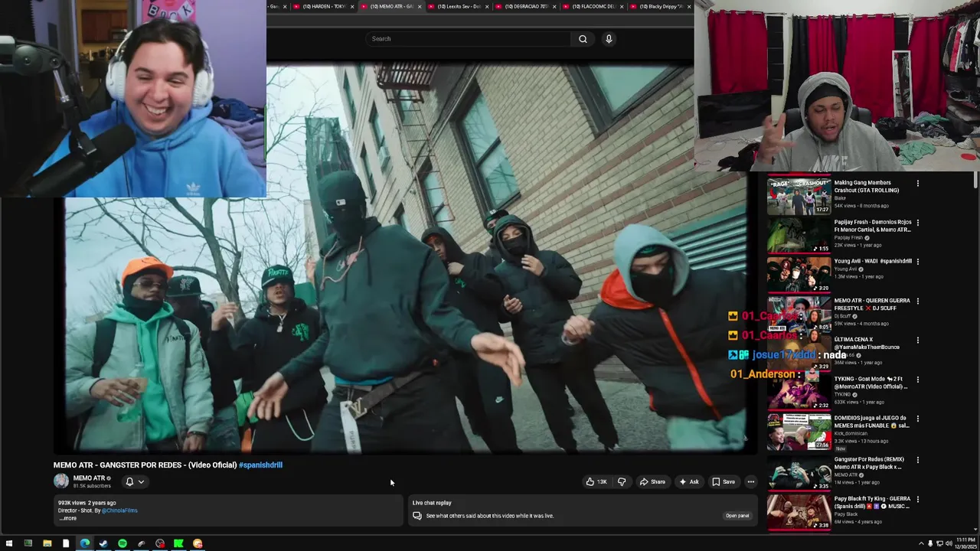Open notification bell dropdown for MEMO ATR
The height and width of the screenshot is (551, 980).
click(x=135, y=482)
